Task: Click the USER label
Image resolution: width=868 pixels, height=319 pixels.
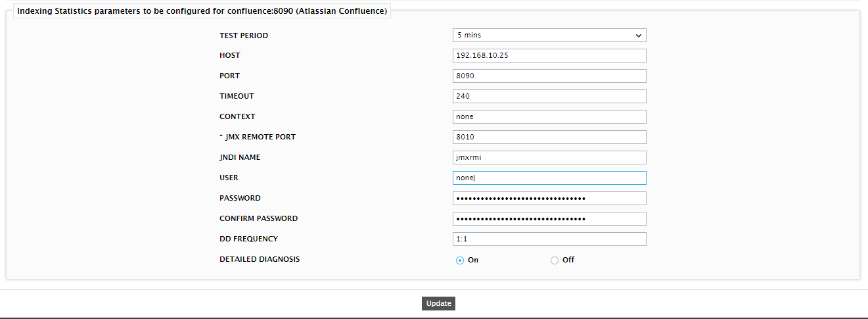Action: click(x=229, y=178)
